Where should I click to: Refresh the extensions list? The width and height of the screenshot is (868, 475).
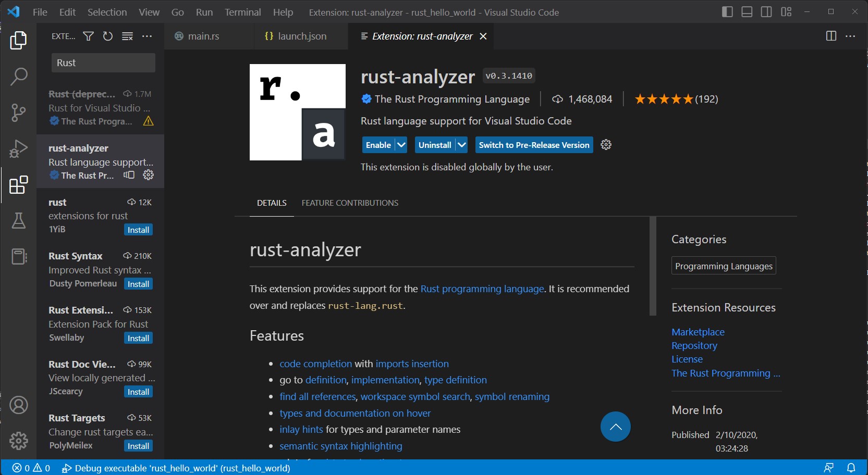(x=108, y=36)
